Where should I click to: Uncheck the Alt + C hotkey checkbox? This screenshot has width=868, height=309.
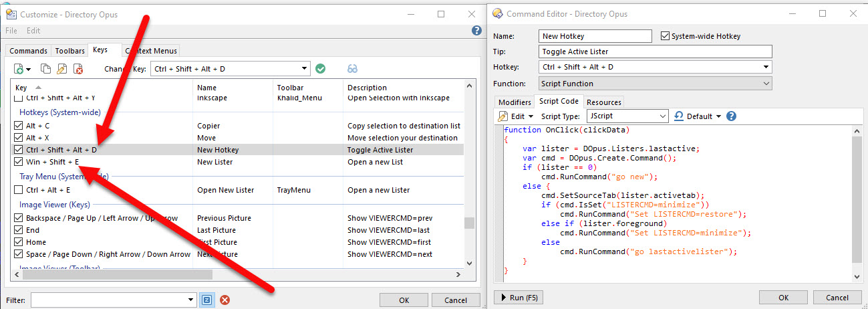[19, 126]
